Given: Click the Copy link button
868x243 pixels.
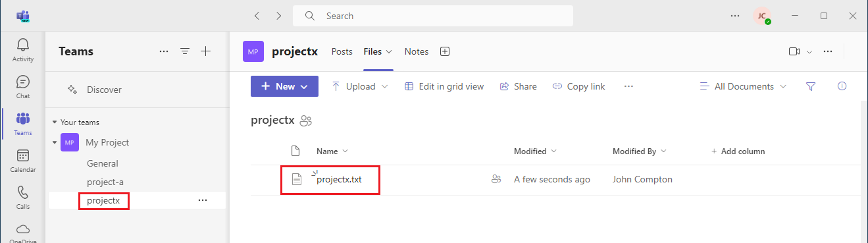Looking at the screenshot, I should pyautogui.click(x=579, y=86).
